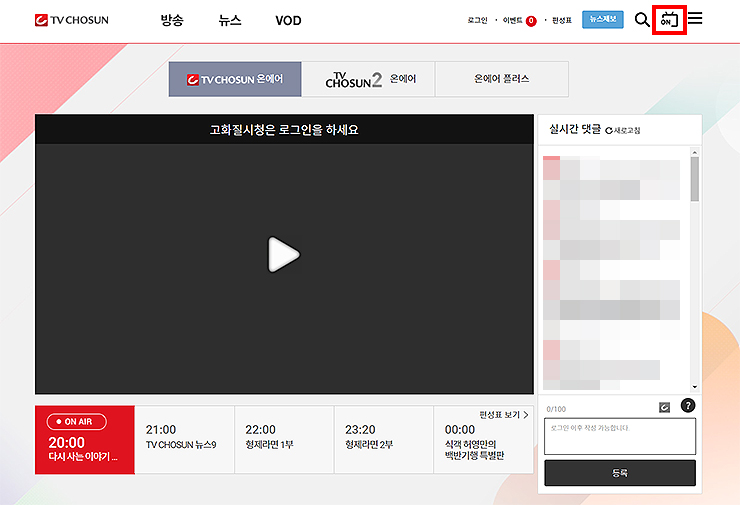Viewport: 740px width, 505px height.
Task: Open the 뉴스 menu
Action: click(x=230, y=20)
